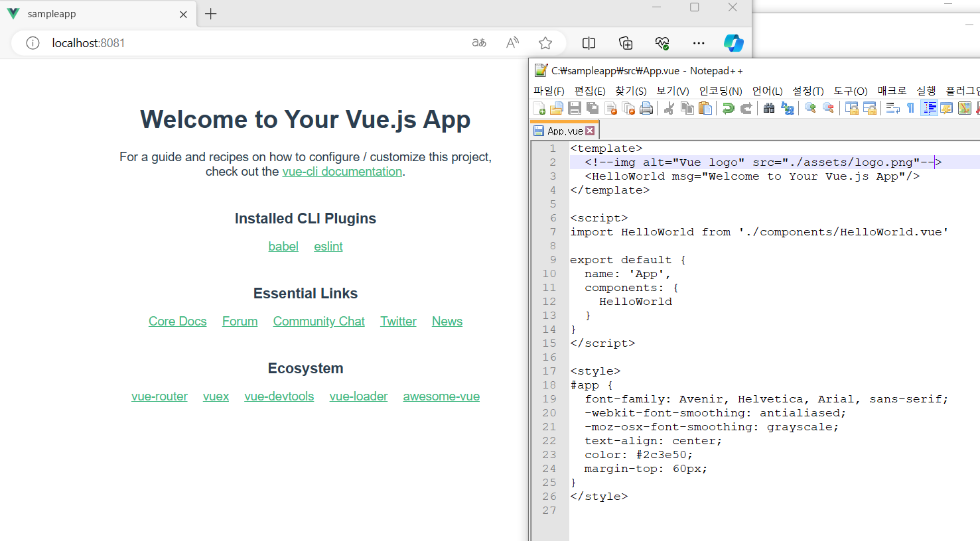Image resolution: width=980 pixels, height=541 pixels.
Task: Click the Read Aloud icon in address bar
Action: tap(512, 43)
